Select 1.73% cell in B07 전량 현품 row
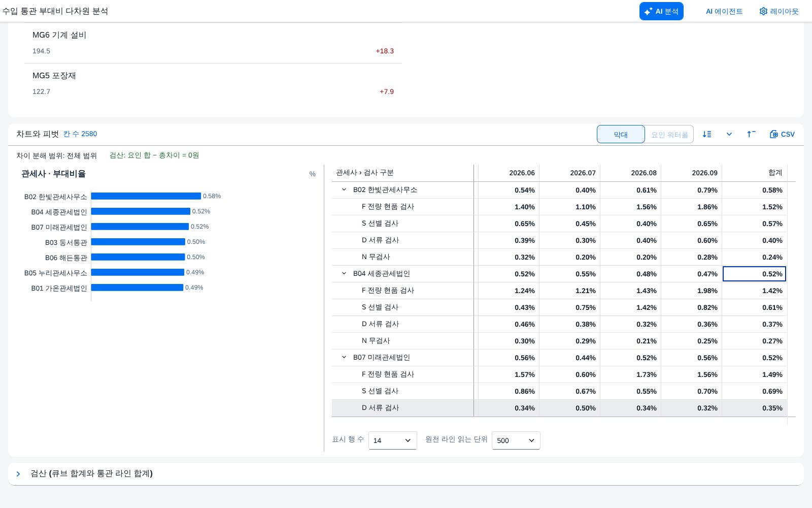812x508 pixels. (x=631, y=374)
